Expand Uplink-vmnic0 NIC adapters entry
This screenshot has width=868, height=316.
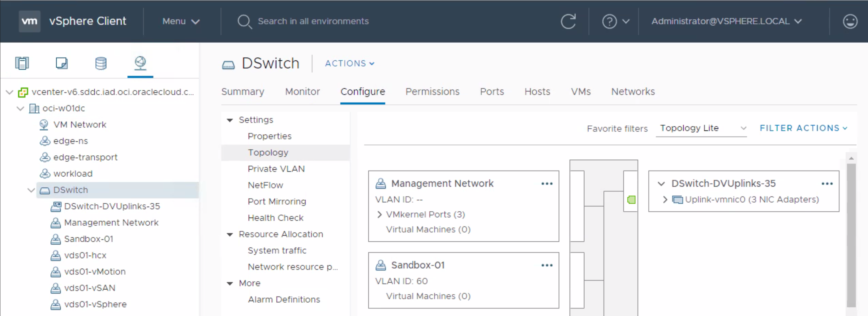(664, 200)
